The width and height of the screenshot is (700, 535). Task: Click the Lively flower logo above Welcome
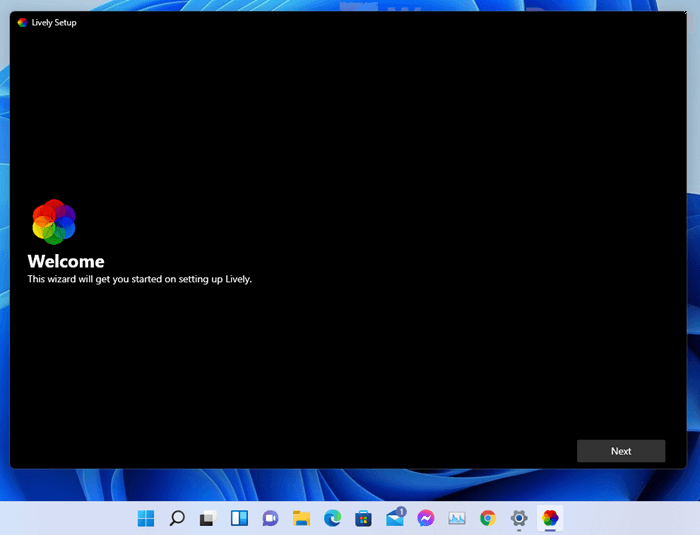click(54, 222)
